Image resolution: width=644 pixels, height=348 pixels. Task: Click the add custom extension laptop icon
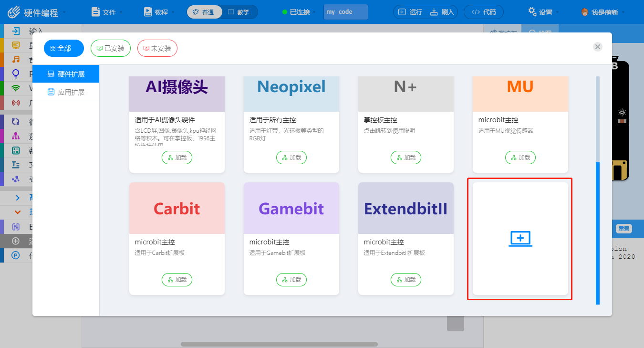(520, 239)
